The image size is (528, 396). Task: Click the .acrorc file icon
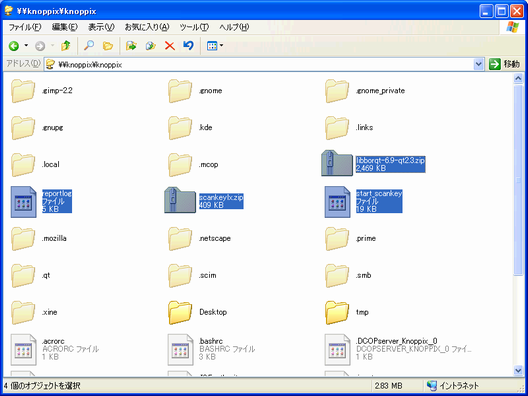(x=24, y=350)
